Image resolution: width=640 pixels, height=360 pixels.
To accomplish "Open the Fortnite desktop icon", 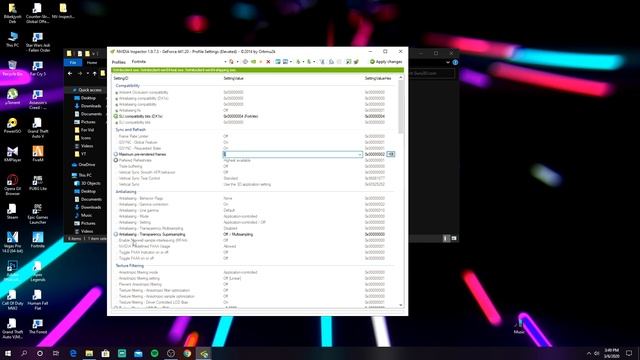I will (38, 240).
